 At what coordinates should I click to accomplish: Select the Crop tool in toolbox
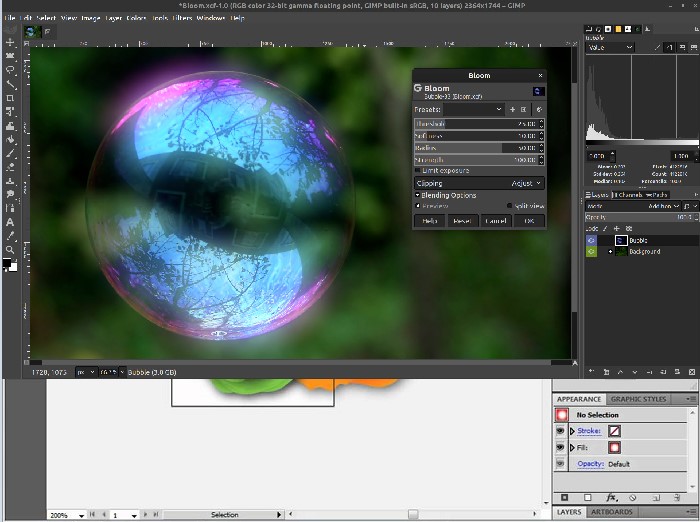[10, 98]
